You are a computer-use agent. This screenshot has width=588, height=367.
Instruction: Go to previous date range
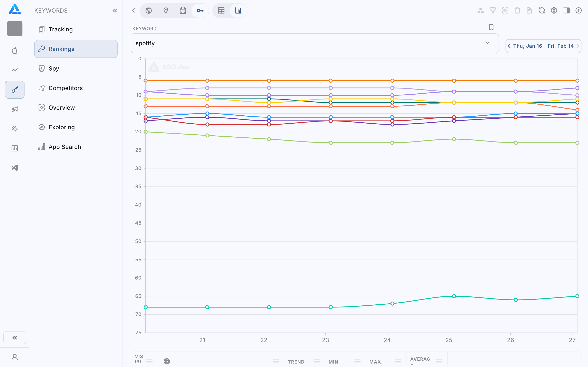[509, 46]
